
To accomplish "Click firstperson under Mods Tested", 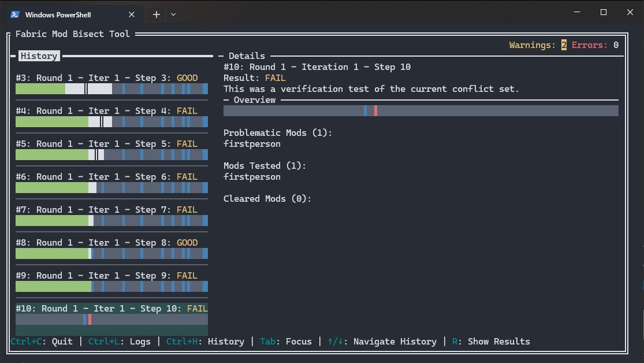I will coord(252,177).
